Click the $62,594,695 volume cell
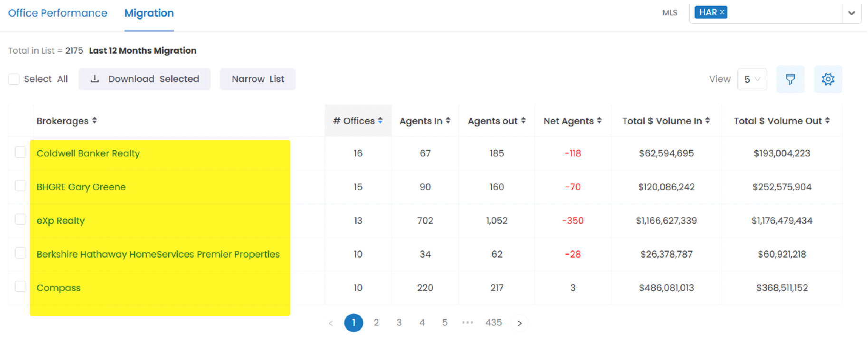The height and width of the screenshot is (345, 868). (666, 153)
